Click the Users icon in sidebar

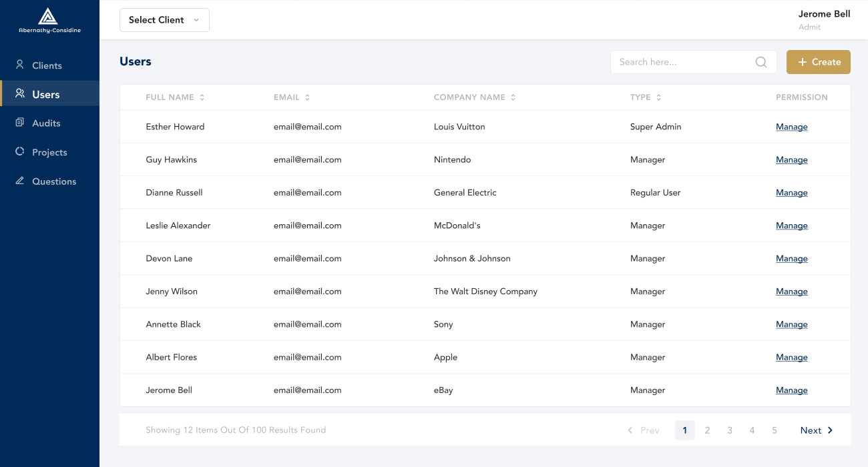coord(20,94)
